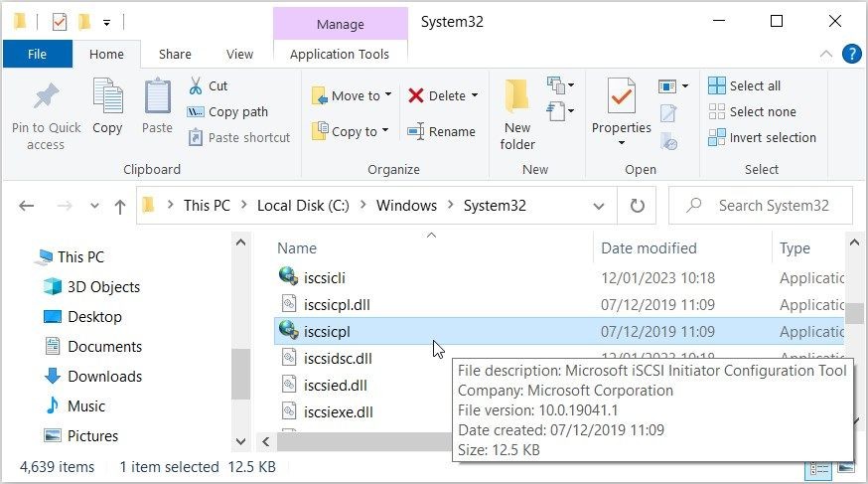Viewport: 868px width, 484px height.
Task: Open Documents in navigation pane
Action: tap(93, 347)
